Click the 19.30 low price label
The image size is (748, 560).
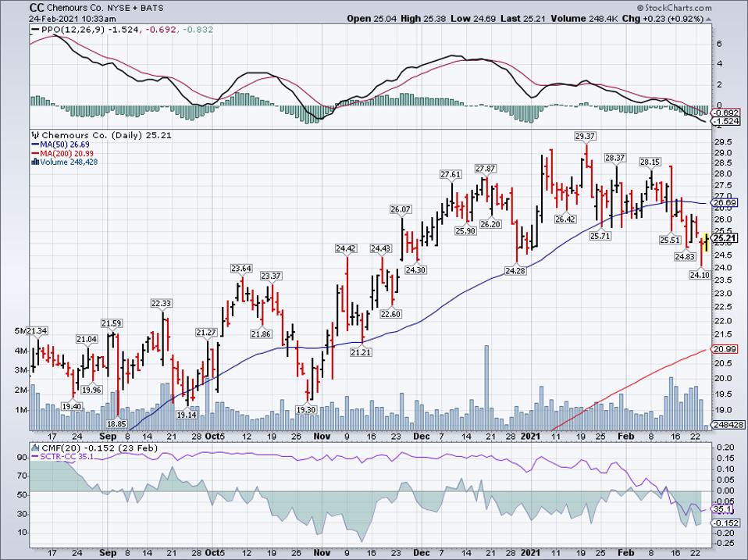tap(306, 410)
